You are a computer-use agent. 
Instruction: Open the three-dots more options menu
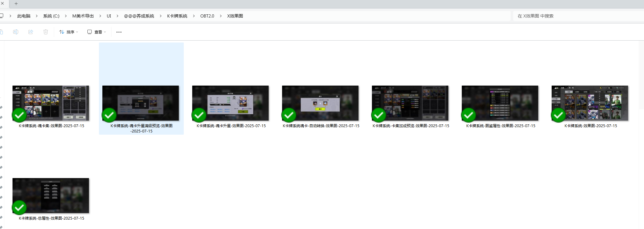119,32
